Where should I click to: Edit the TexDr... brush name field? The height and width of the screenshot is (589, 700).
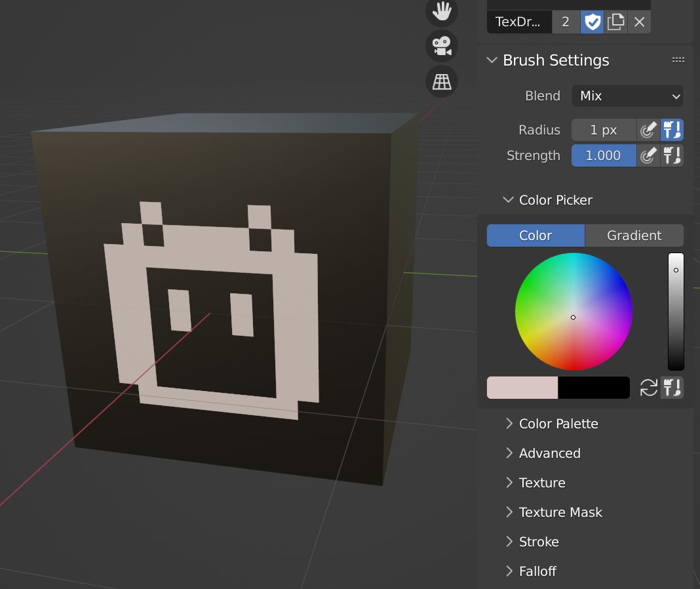pyautogui.click(x=518, y=22)
